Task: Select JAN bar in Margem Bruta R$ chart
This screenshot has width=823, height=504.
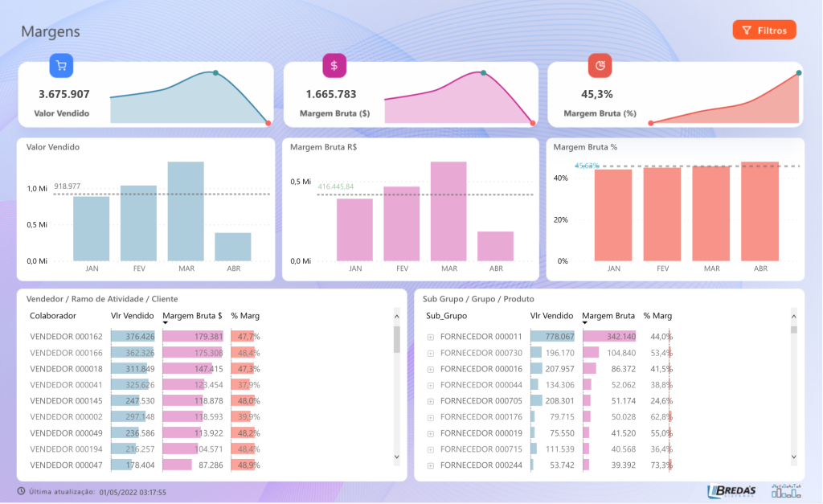Action: pos(354,229)
